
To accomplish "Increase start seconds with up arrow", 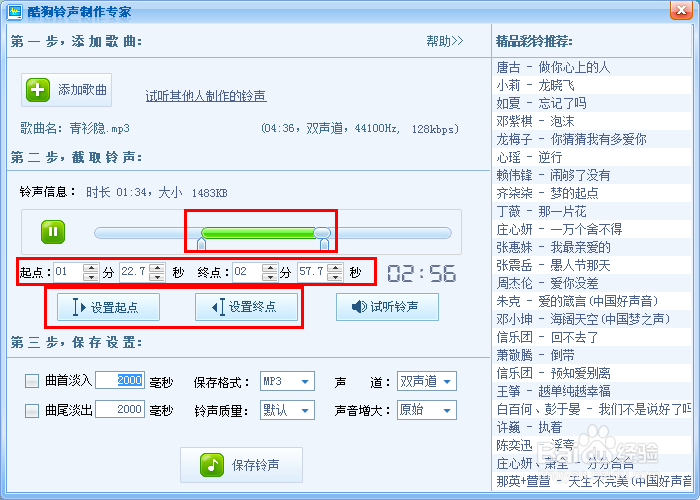I will (x=157, y=267).
